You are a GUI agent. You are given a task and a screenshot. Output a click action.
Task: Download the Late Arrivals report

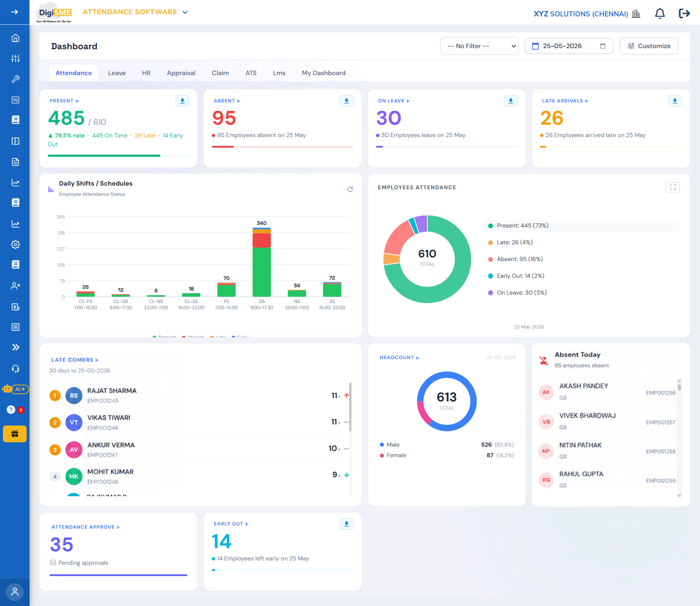[x=674, y=101]
